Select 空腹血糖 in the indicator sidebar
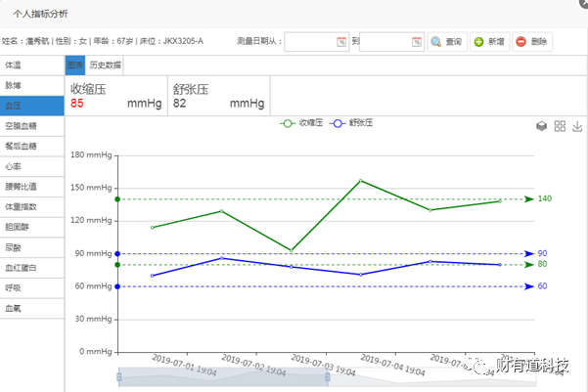Image resolution: width=588 pixels, height=392 pixels. coord(32,126)
